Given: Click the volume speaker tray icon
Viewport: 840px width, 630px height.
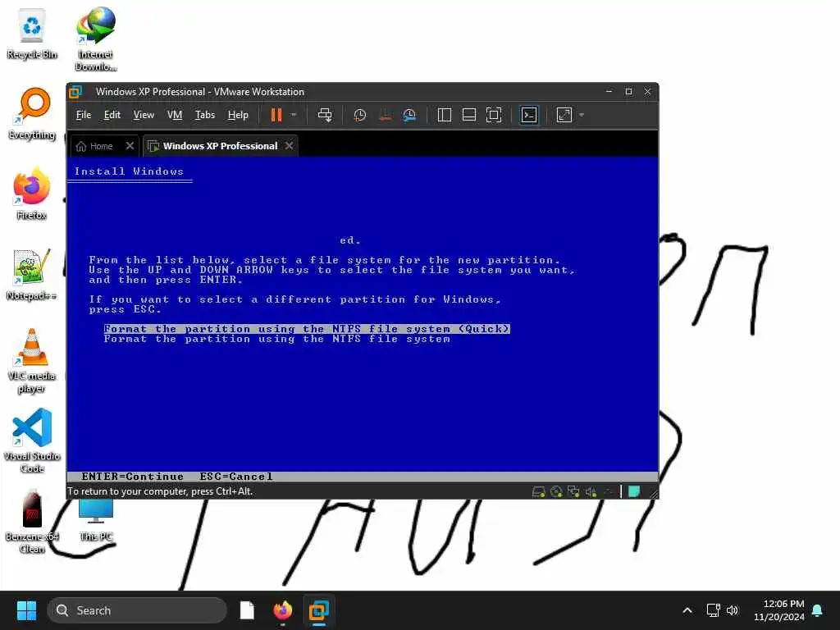Looking at the screenshot, I should (733, 610).
